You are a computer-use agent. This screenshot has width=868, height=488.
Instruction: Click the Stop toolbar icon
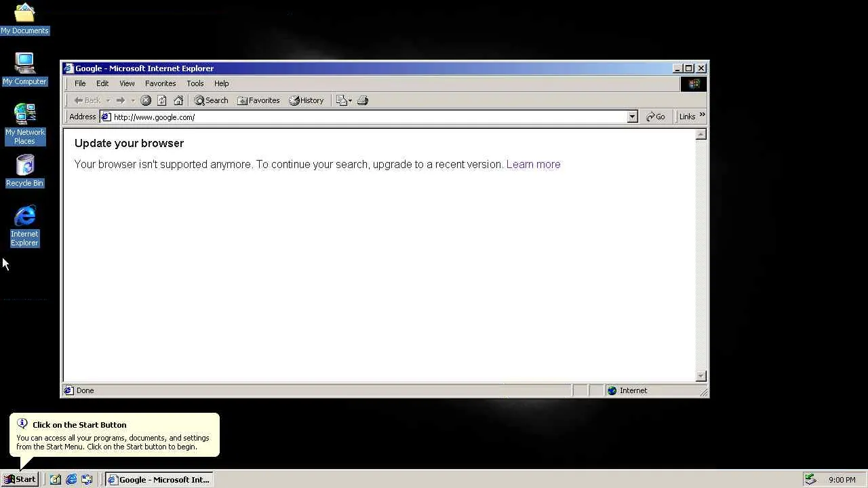point(145,100)
